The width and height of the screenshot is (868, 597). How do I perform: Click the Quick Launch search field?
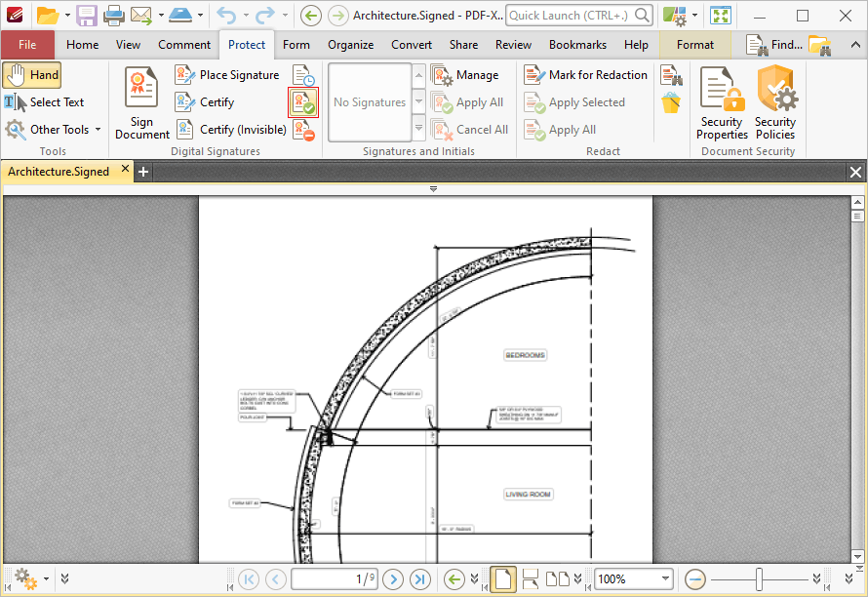click(x=570, y=16)
